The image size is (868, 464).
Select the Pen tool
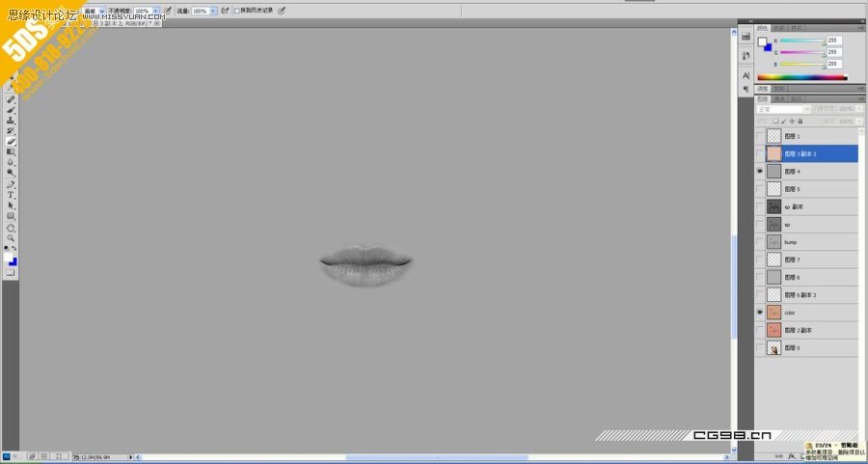click(x=12, y=184)
